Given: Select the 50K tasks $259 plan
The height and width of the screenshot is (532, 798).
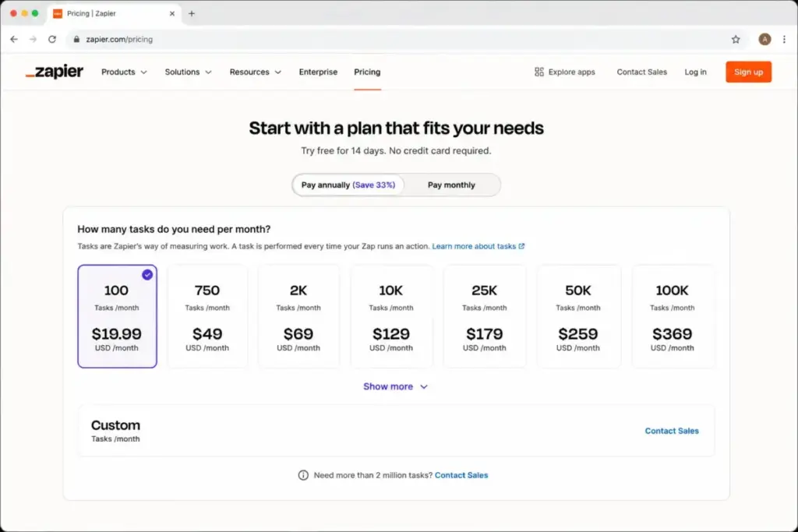Looking at the screenshot, I should [x=578, y=316].
